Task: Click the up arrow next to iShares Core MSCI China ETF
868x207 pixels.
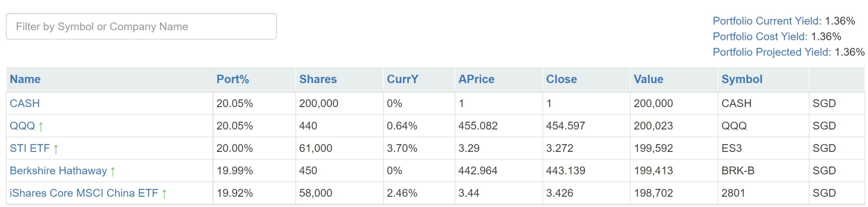Action: (x=164, y=194)
